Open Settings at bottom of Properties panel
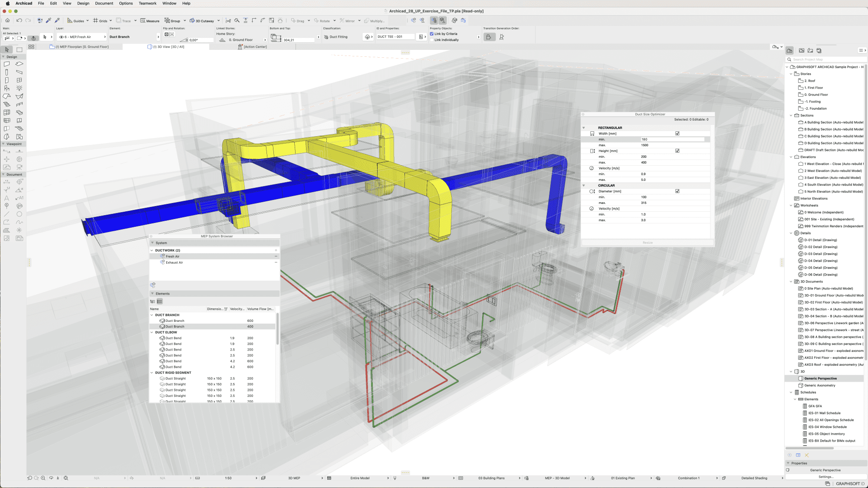 click(826, 476)
